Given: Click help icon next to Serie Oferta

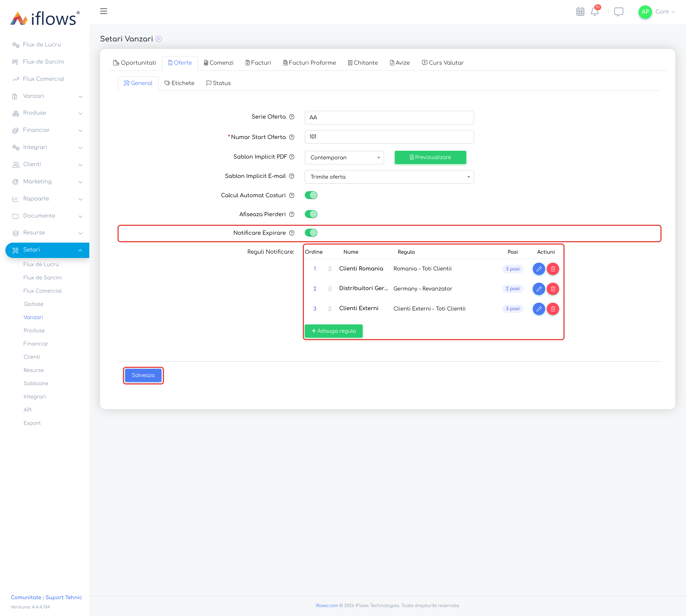Looking at the screenshot, I should click(x=292, y=117).
